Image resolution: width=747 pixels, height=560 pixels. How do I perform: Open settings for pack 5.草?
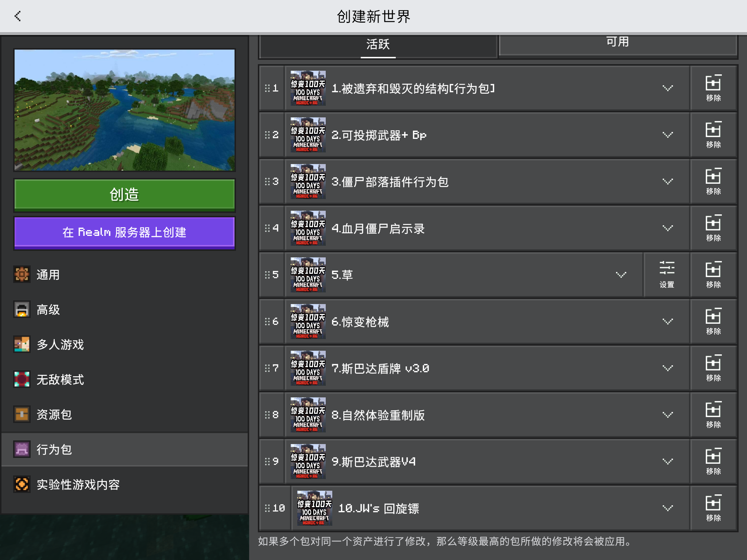[x=666, y=275]
